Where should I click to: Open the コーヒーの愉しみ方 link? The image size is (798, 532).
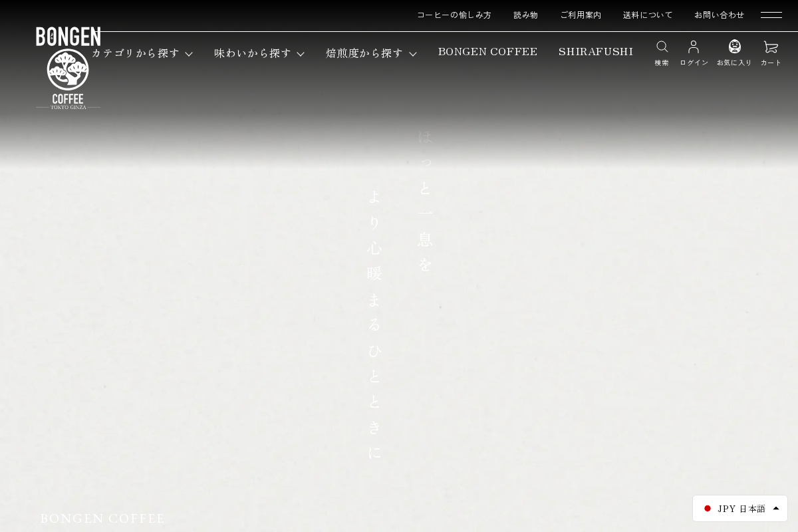tap(454, 15)
